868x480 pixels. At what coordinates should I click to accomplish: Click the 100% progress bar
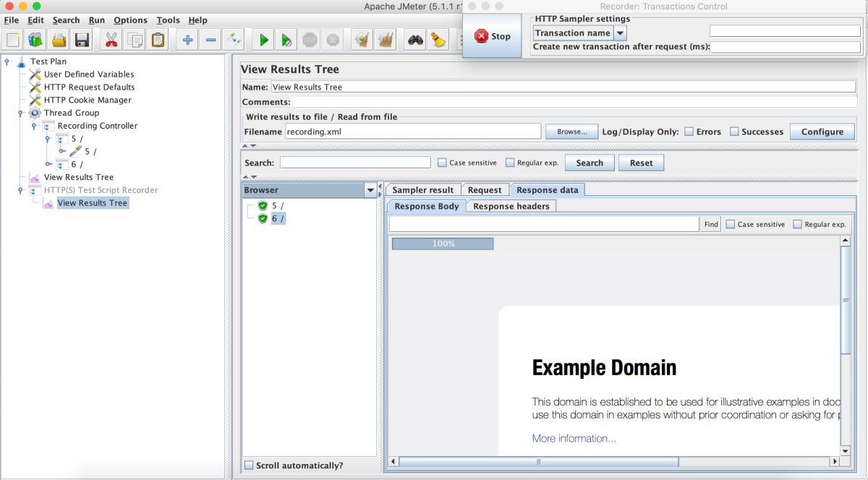443,244
